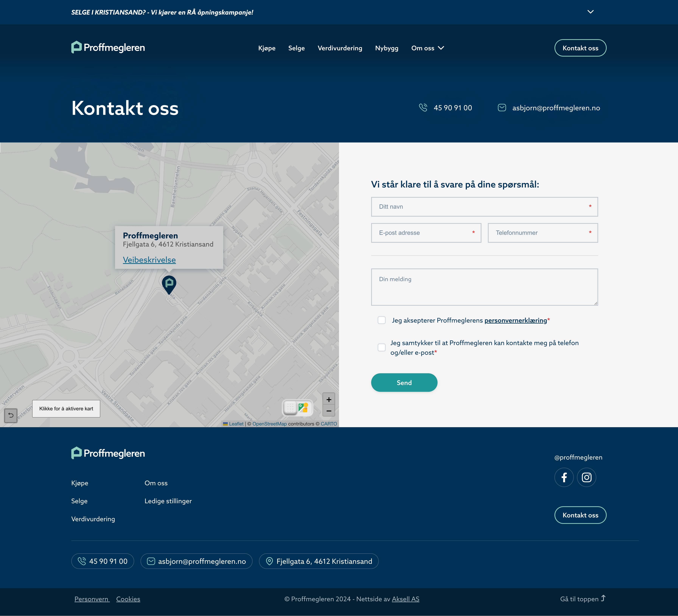Open the Veibeskrivelse directions link
This screenshot has height=616, width=678.
pyautogui.click(x=149, y=260)
